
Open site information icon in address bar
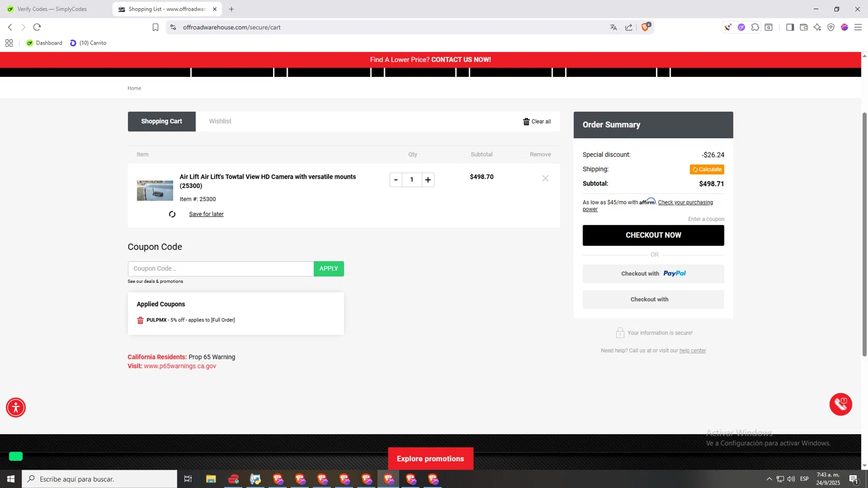[173, 27]
